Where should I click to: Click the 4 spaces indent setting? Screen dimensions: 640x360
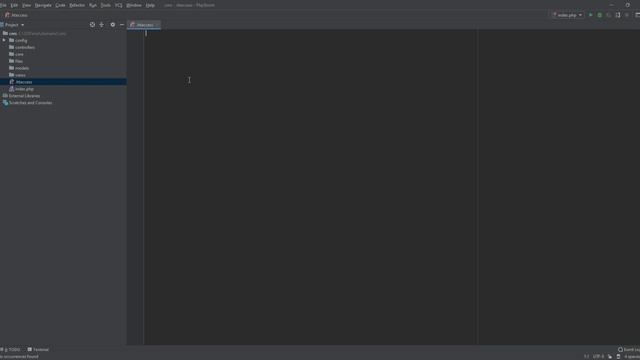[x=632, y=357]
